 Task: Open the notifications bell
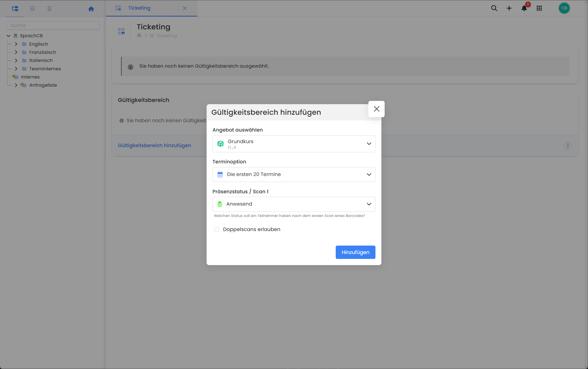tap(524, 8)
